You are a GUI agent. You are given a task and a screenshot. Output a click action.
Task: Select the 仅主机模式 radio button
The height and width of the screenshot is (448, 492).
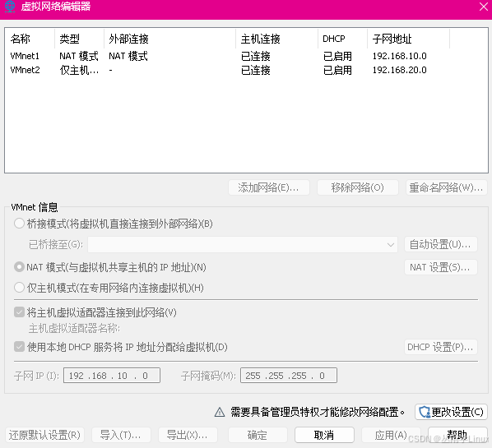click(x=19, y=288)
